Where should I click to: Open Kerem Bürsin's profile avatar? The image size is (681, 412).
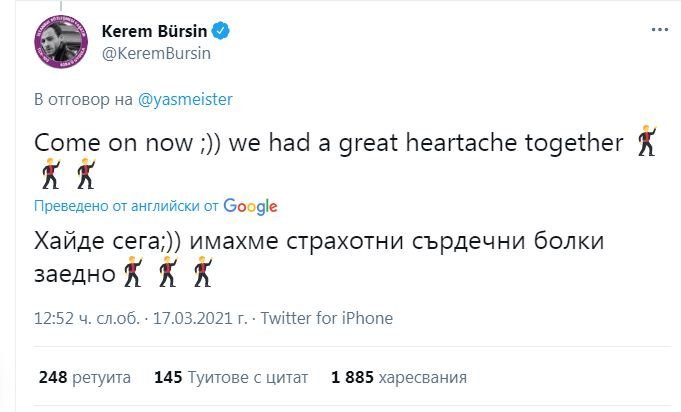point(62,42)
